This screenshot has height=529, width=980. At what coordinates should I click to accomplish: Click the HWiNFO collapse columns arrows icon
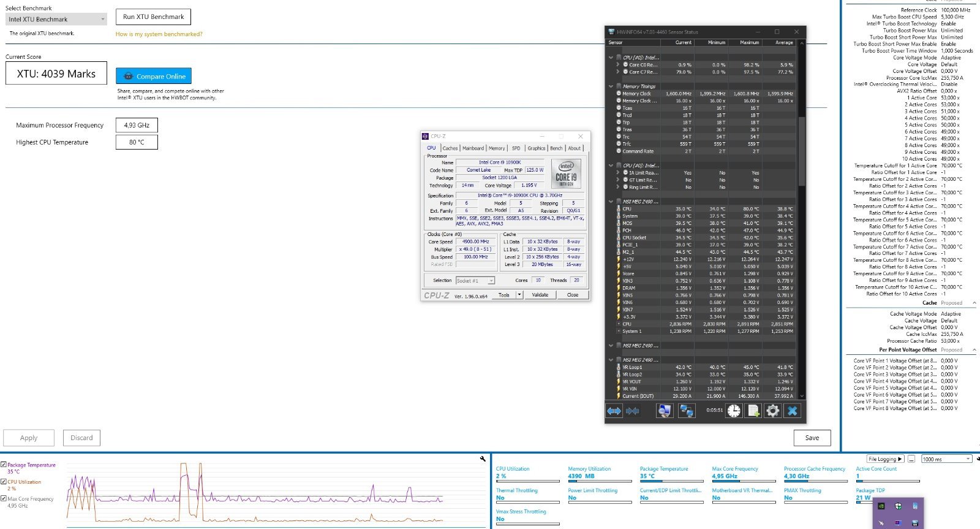click(x=633, y=411)
